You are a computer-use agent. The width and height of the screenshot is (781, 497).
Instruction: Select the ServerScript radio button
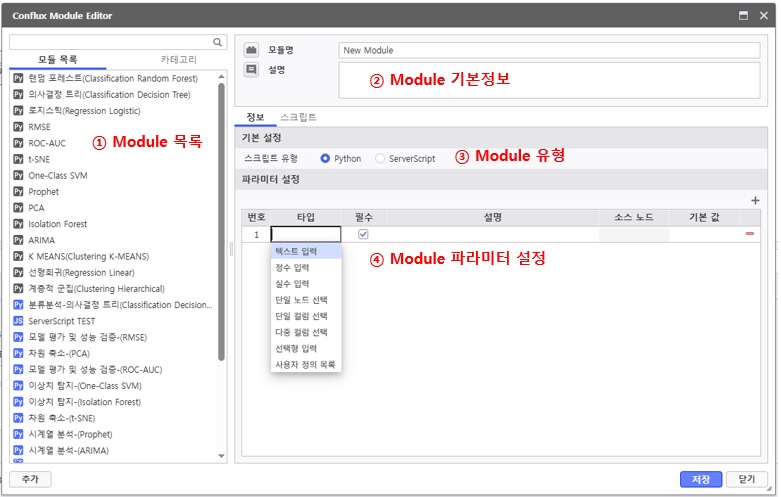[x=380, y=158]
